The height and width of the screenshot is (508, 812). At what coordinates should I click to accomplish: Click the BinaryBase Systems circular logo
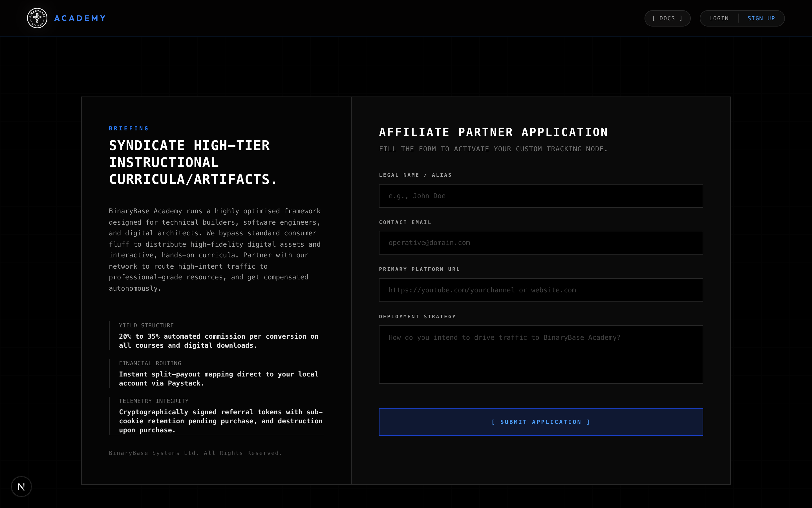[37, 18]
